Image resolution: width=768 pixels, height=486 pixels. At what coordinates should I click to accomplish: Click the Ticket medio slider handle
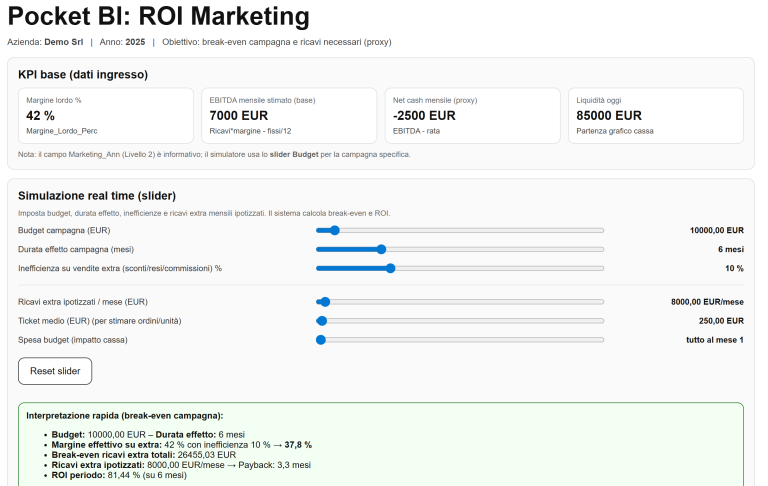[x=322, y=321]
